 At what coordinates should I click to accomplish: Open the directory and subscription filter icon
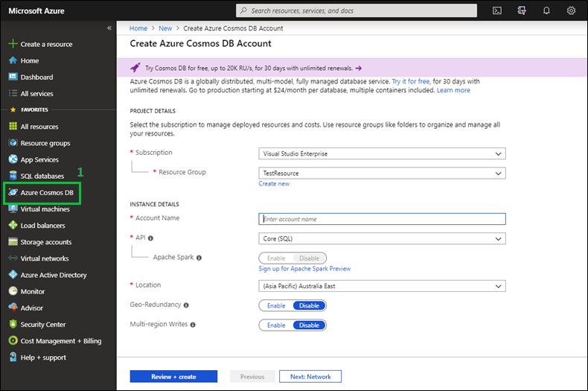point(522,10)
